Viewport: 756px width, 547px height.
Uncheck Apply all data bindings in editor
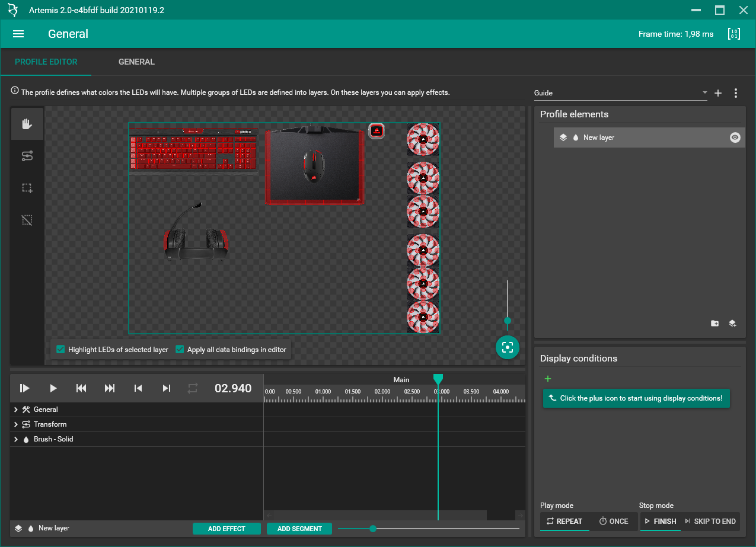click(x=180, y=350)
